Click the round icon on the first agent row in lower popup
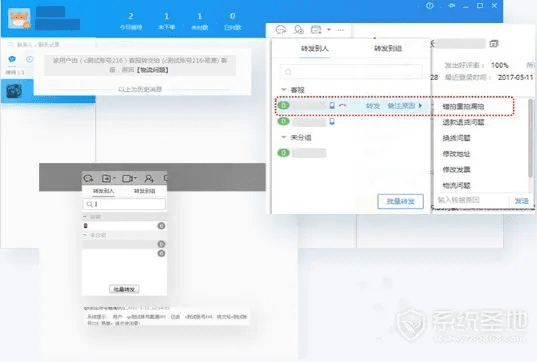This screenshot has height=362, width=537. click(161, 226)
